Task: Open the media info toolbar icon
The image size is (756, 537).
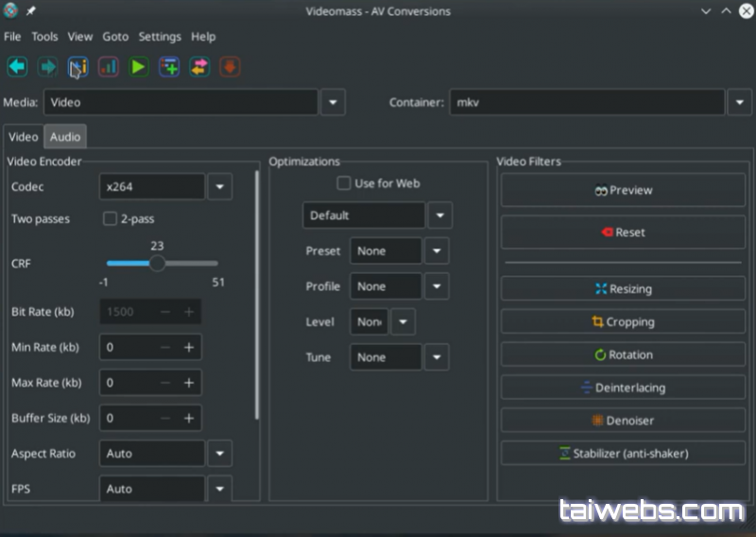Action: coord(77,67)
